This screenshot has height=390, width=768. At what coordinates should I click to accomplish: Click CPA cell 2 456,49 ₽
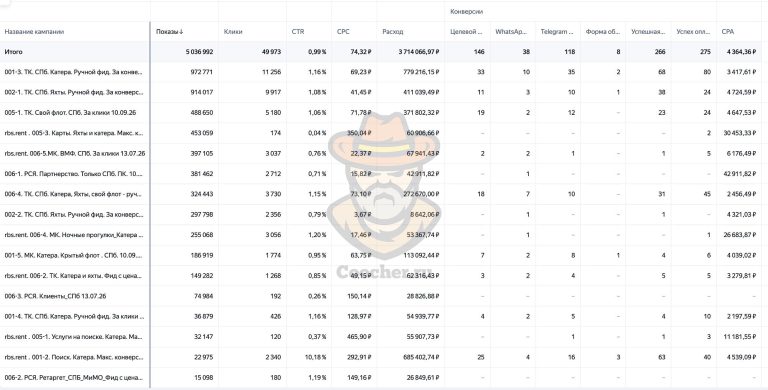pyautogui.click(x=743, y=195)
